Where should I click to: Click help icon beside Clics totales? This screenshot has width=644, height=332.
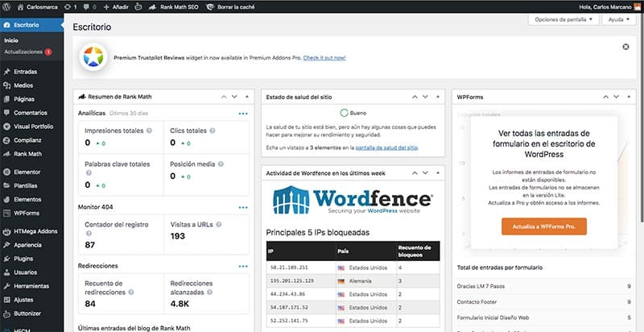coord(213,131)
